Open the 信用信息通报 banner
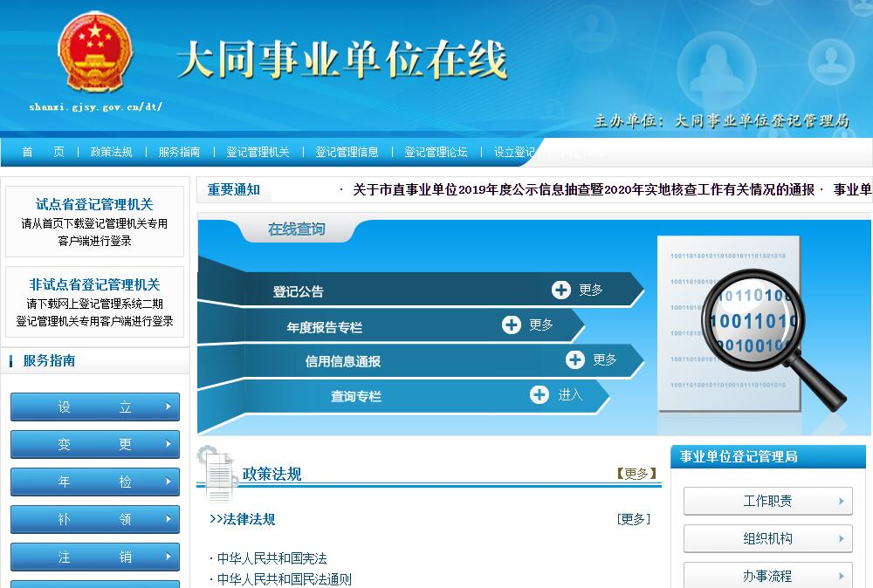The height and width of the screenshot is (588, 873). click(421, 361)
